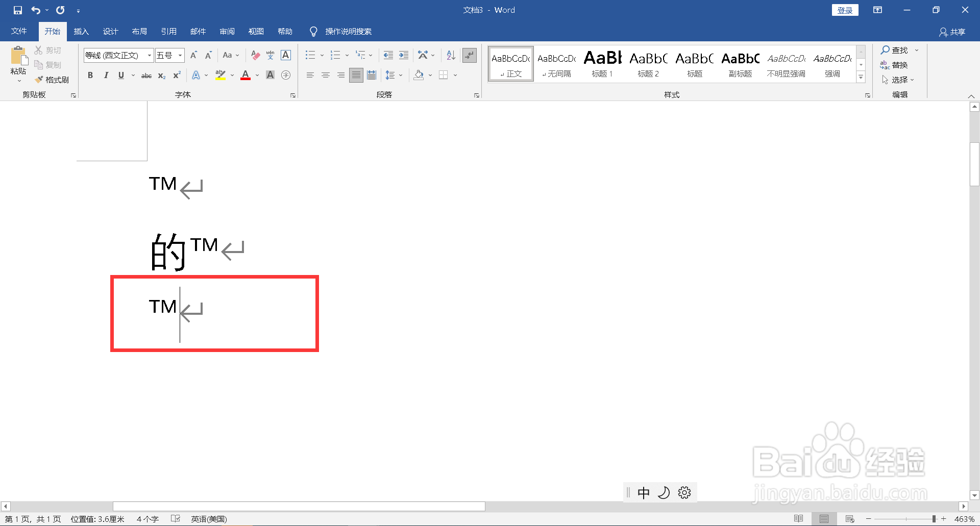Viewport: 980px width, 526px height.
Task: Open the spelling and proofing check icon
Action: click(176, 519)
